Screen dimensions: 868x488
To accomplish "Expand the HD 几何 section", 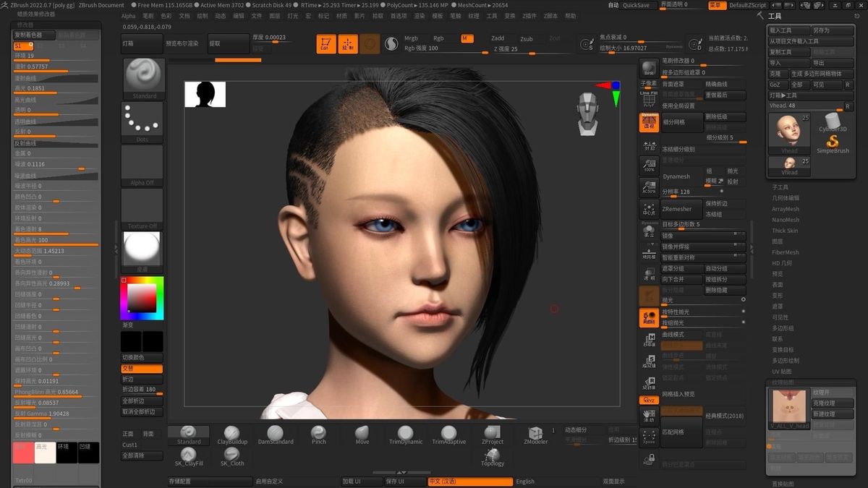I will [x=781, y=263].
